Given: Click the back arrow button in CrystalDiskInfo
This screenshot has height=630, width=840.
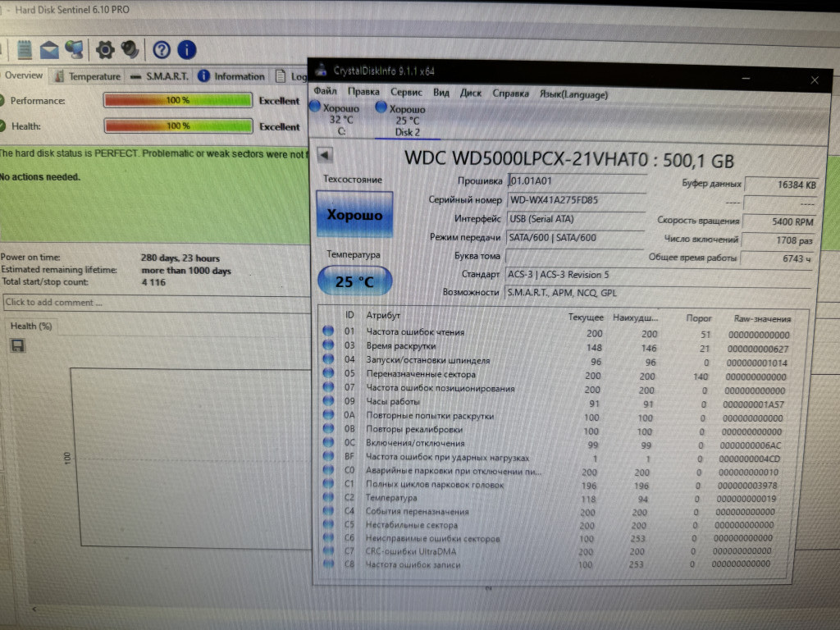Looking at the screenshot, I should point(325,155).
